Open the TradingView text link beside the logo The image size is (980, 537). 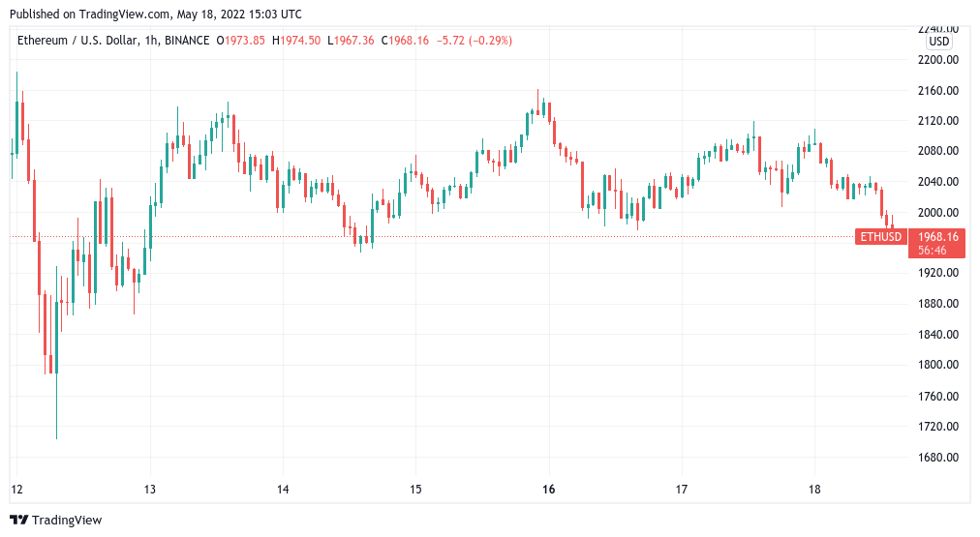(x=66, y=520)
